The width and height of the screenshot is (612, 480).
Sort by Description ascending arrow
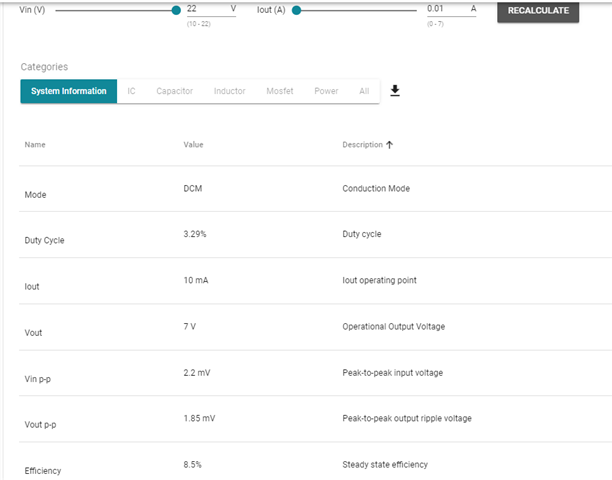tap(389, 145)
